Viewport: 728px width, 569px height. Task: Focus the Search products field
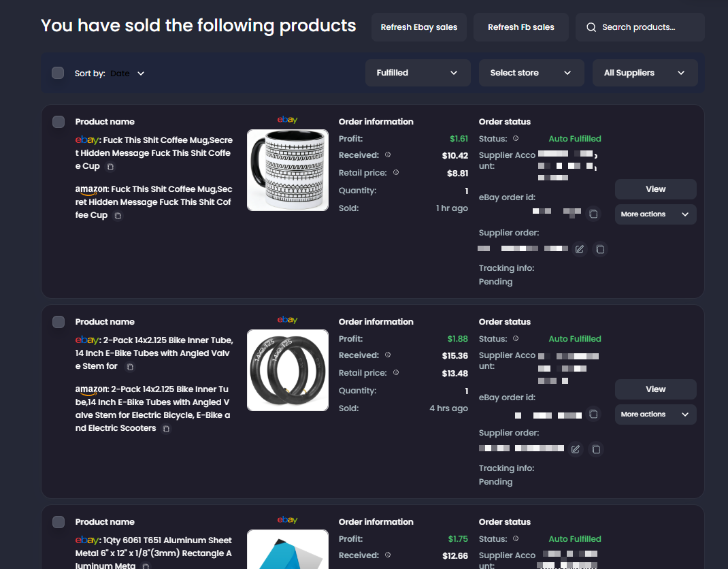pos(640,27)
